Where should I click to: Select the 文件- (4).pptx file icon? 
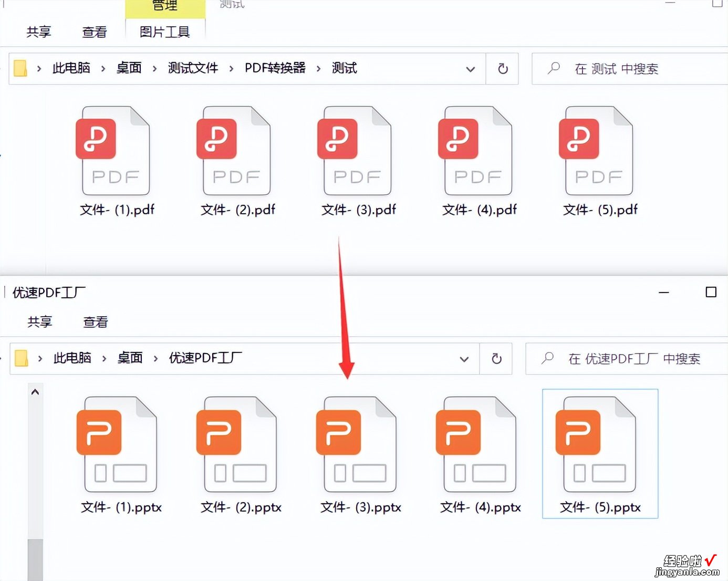476,444
